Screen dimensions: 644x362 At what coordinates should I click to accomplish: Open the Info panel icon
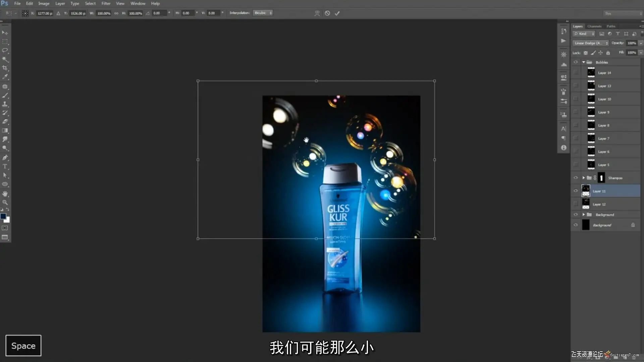563,148
